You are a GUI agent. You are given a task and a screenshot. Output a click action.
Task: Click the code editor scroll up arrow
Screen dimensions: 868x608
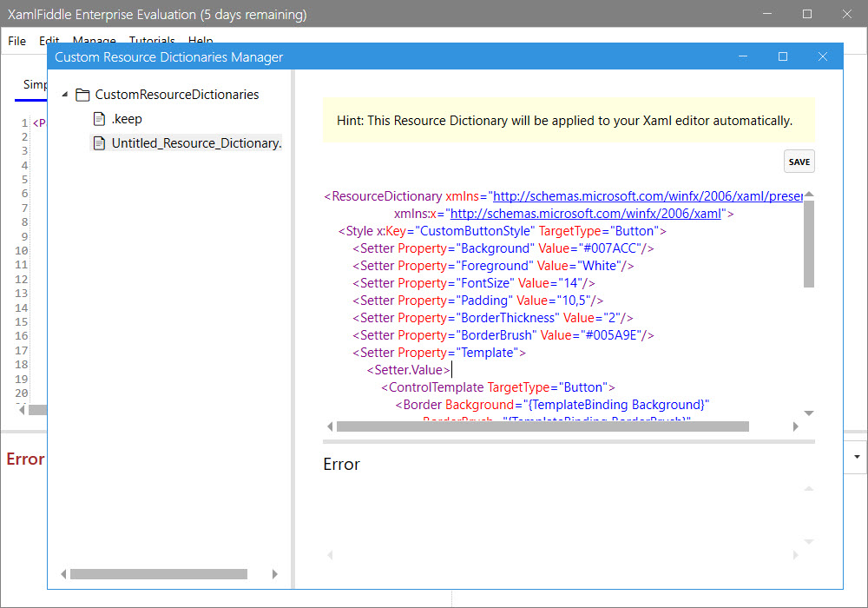[809, 195]
